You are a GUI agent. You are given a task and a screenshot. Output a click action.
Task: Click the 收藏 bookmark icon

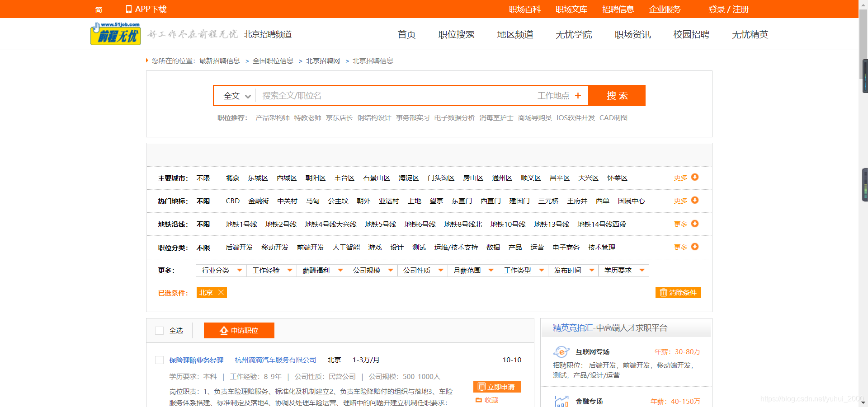479,400
